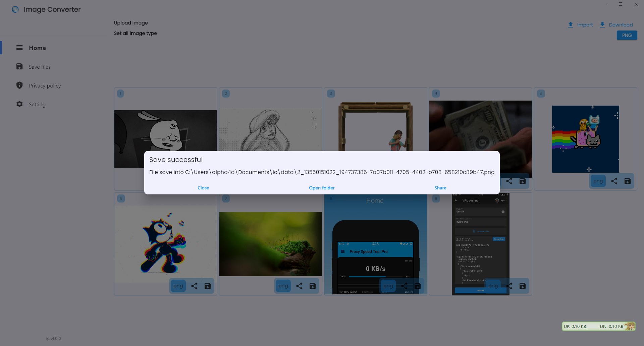The image size is (644, 346).
Task: Open the PNG set-all image type selector
Action: [627, 35]
